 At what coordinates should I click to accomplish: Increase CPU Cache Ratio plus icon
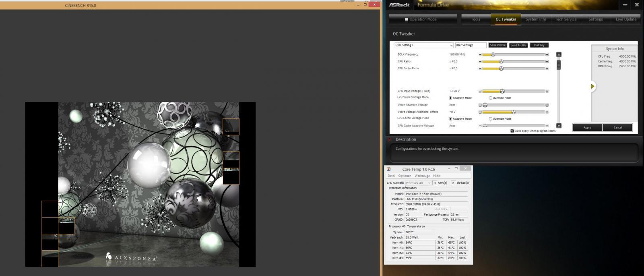pos(547,68)
